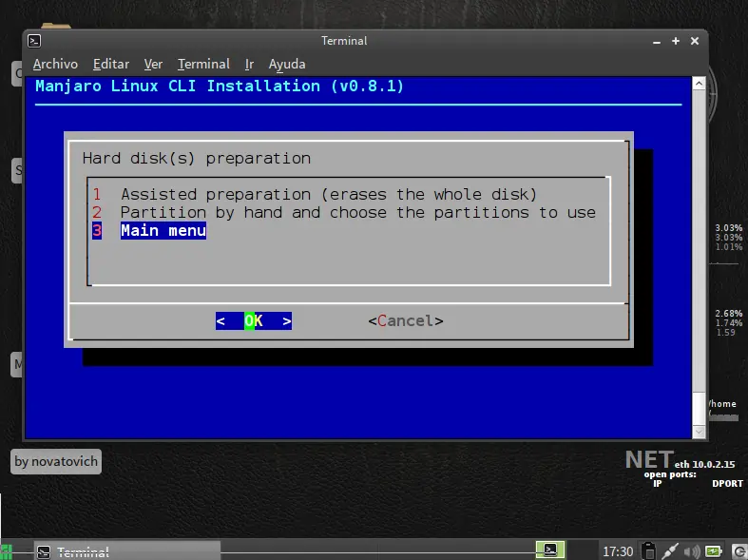Confirm with the OK button
The image size is (748, 560).
254,321
